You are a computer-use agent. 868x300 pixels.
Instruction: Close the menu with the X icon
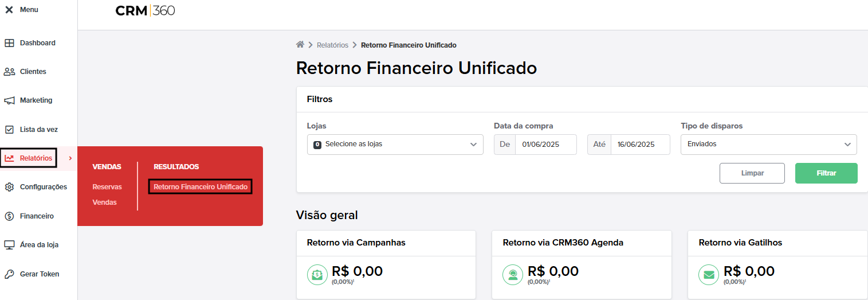click(x=9, y=10)
